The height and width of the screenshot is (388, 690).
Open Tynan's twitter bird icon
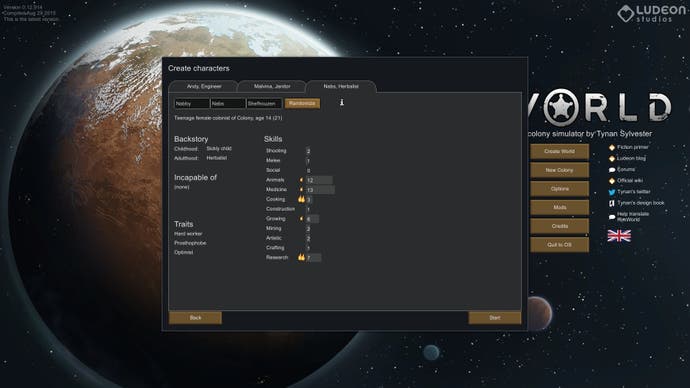tap(612, 192)
